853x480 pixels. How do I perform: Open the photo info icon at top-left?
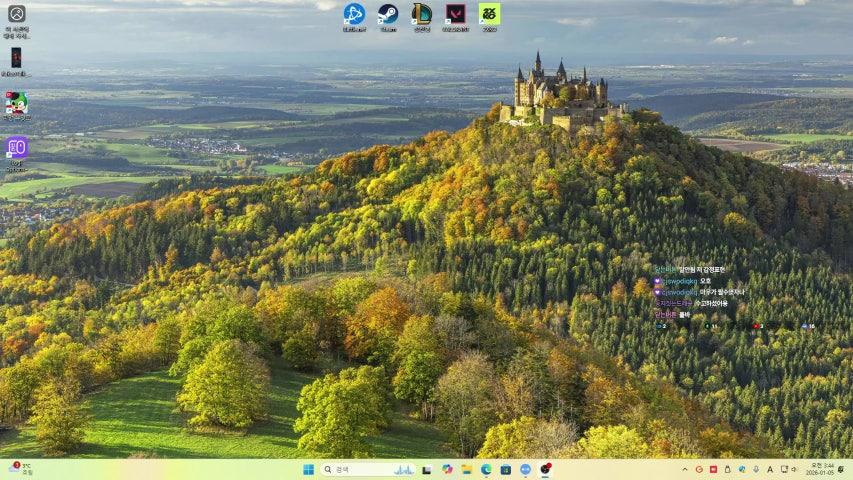[16, 15]
